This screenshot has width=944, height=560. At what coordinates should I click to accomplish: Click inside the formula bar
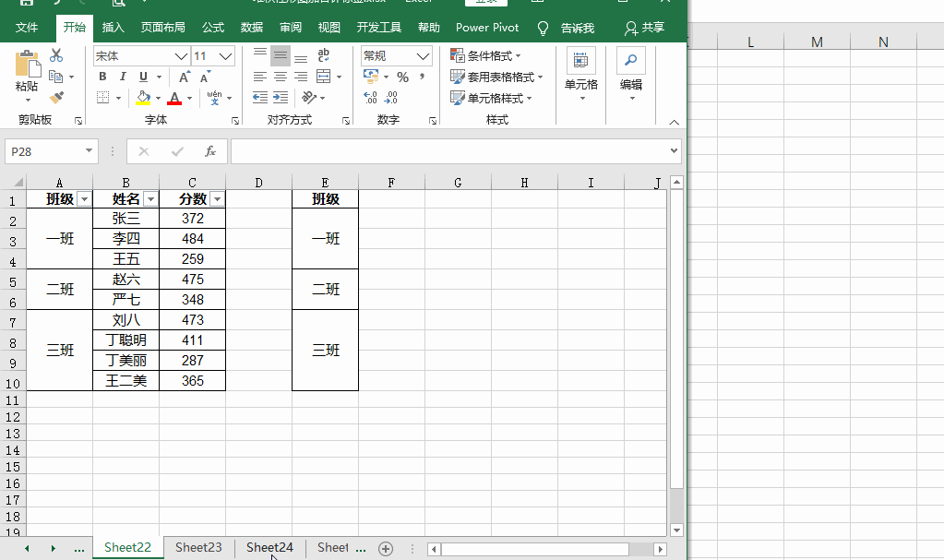coord(449,151)
